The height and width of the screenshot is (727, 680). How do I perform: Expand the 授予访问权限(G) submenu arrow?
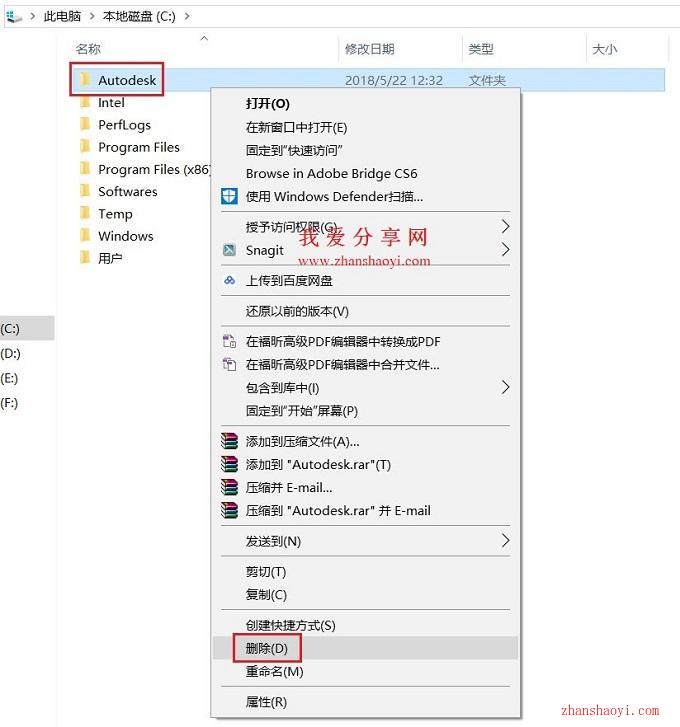[x=506, y=226]
